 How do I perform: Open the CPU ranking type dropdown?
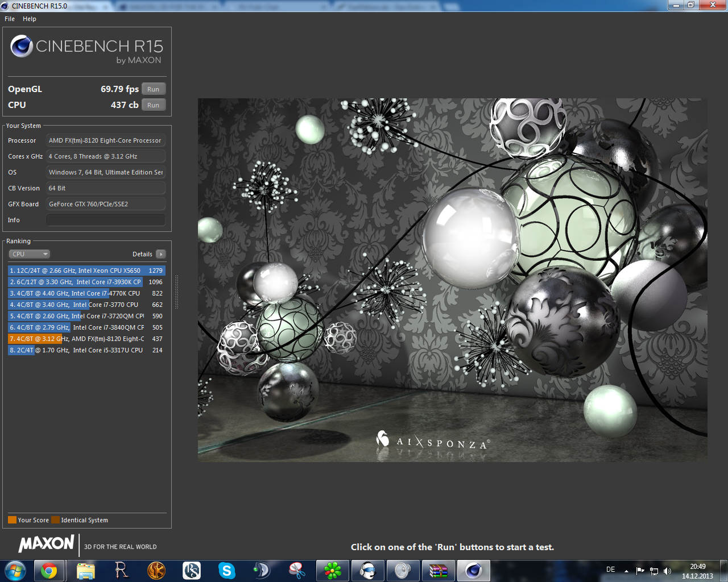pyautogui.click(x=30, y=254)
